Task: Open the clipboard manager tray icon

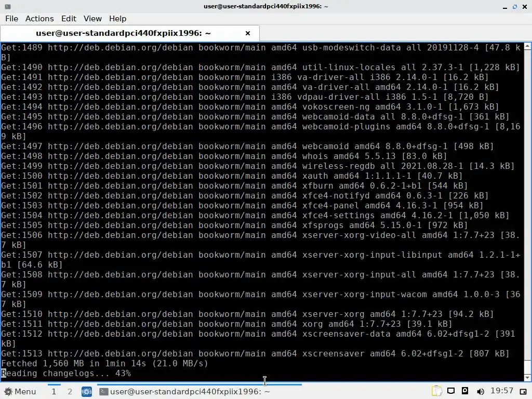Action: coord(436,391)
